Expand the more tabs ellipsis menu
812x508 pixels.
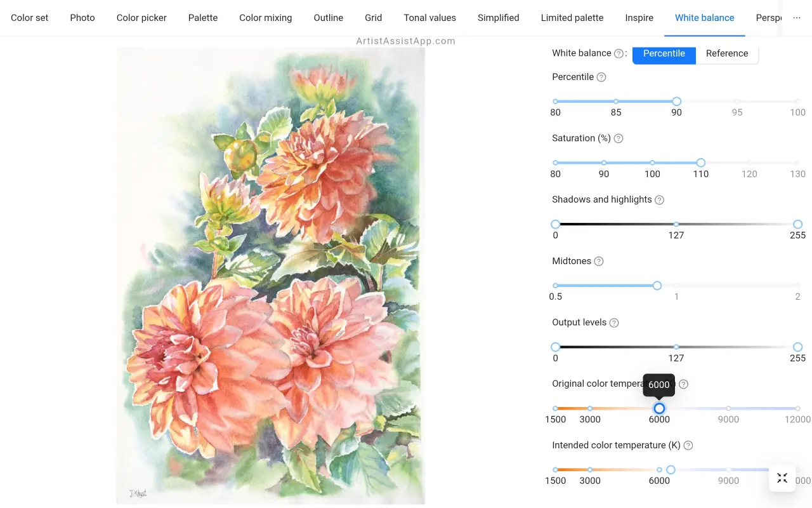point(797,18)
